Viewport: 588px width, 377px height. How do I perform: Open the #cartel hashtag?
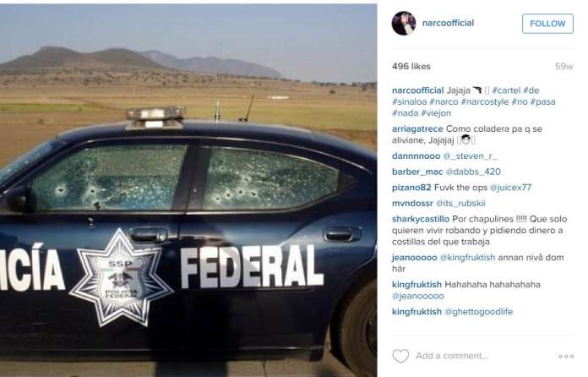click(506, 90)
